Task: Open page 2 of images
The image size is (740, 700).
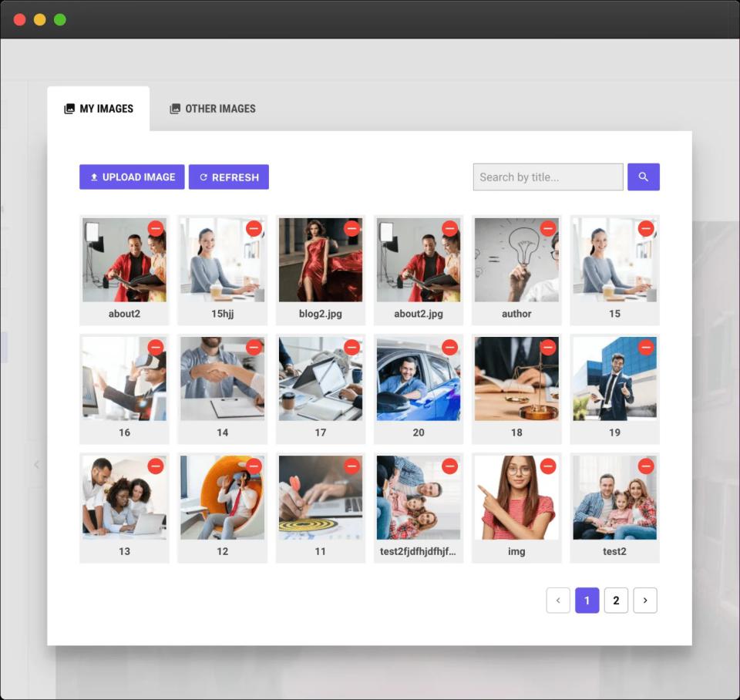Action: (x=616, y=601)
